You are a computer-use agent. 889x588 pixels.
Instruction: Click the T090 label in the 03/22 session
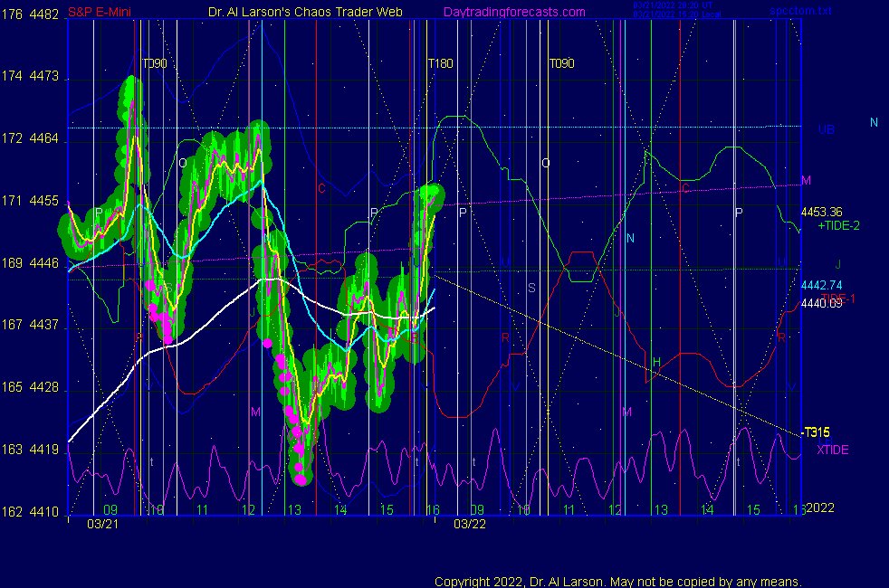tap(561, 63)
